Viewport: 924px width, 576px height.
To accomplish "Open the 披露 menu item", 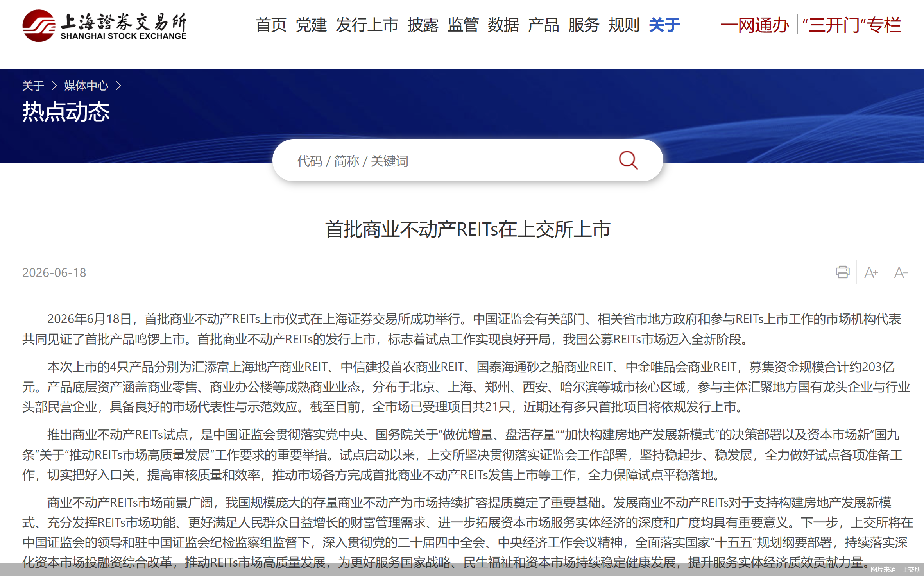I will (x=423, y=25).
